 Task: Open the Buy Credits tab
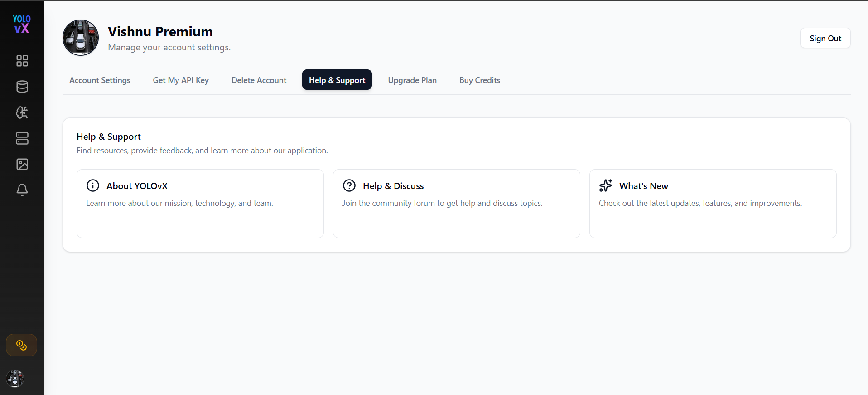480,80
